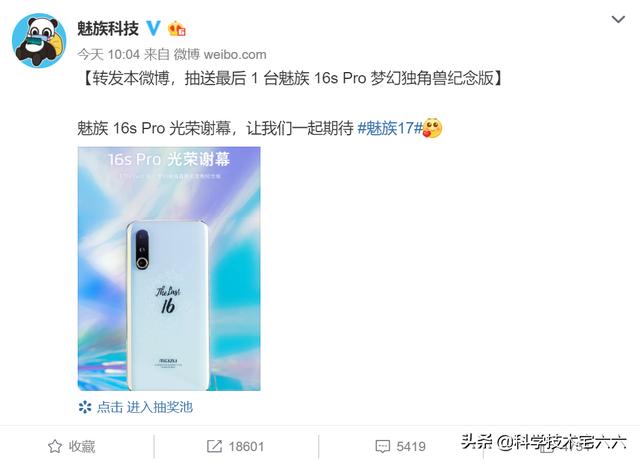Click the comment bubble icon
This screenshot has width=640, height=463.
pos(382,447)
